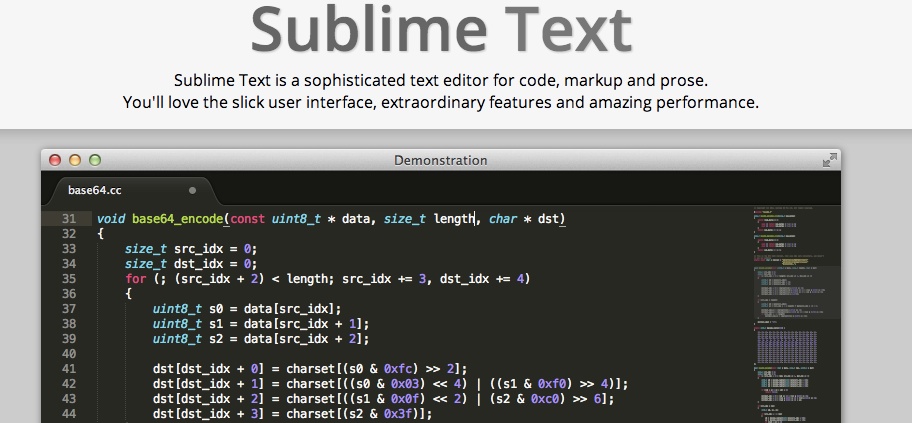Image resolution: width=912 pixels, height=423 pixels.
Task: Click the Demonstration window title
Action: pyautogui.click(x=440, y=160)
